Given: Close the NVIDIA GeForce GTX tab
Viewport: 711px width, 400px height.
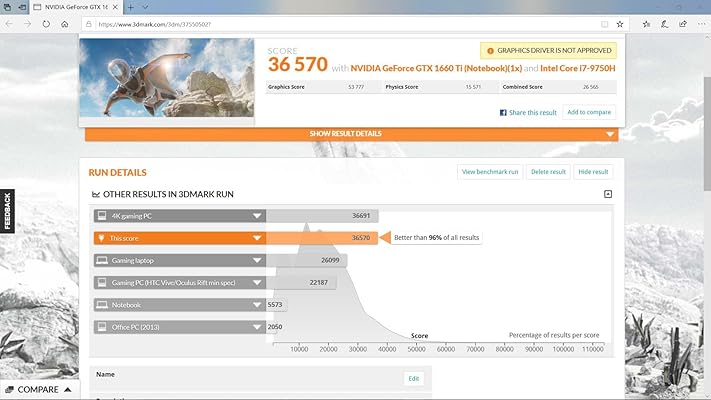Looking at the screenshot, I should point(115,7).
